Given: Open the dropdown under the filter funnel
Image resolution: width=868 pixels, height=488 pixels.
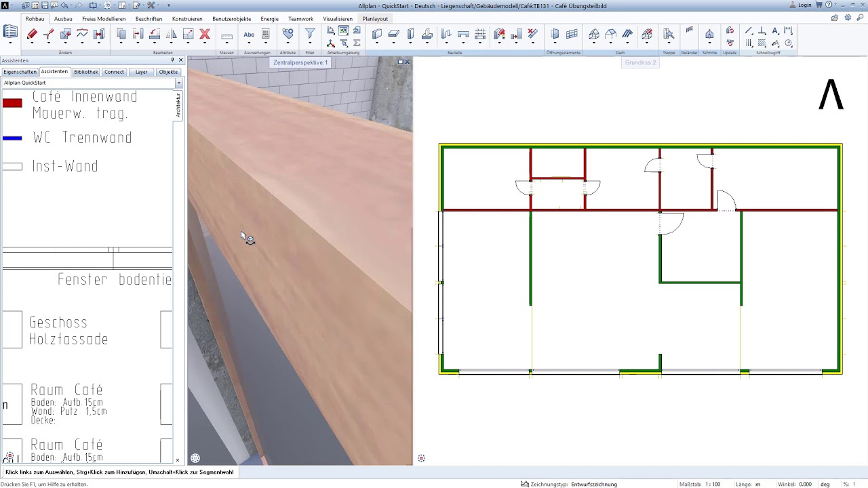Looking at the screenshot, I should tap(310, 44).
